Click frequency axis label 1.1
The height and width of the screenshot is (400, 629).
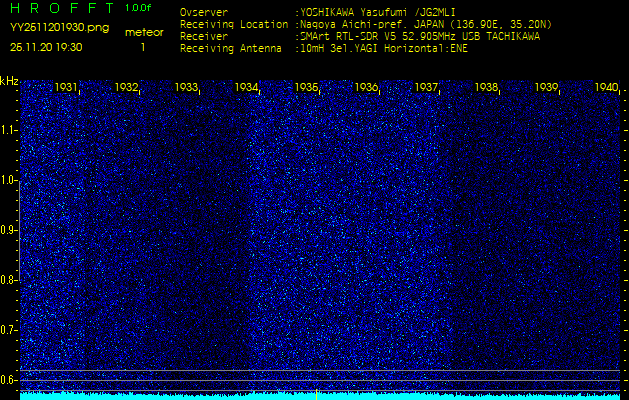point(9,130)
